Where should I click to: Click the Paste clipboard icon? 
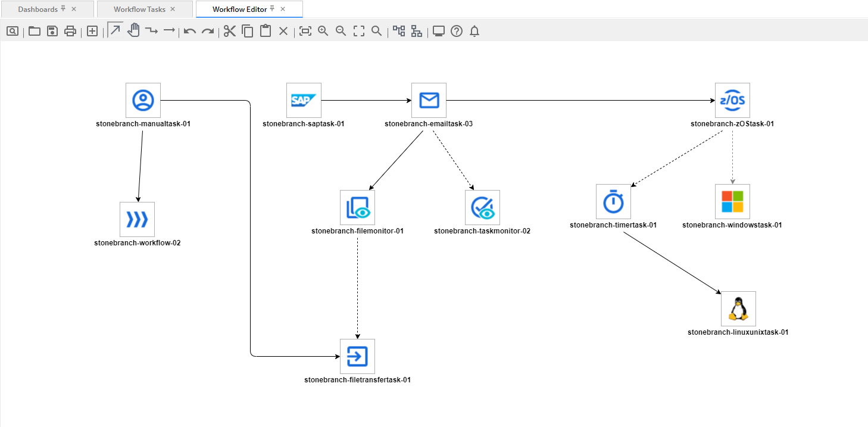click(x=266, y=31)
